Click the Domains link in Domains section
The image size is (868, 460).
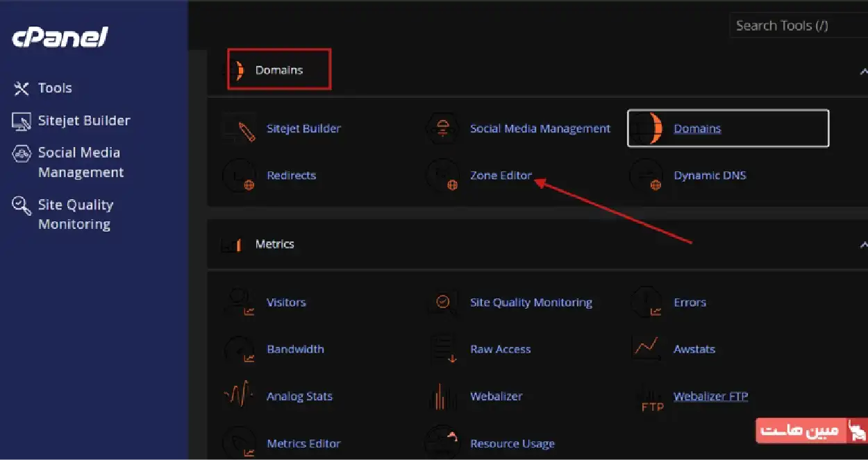point(697,128)
